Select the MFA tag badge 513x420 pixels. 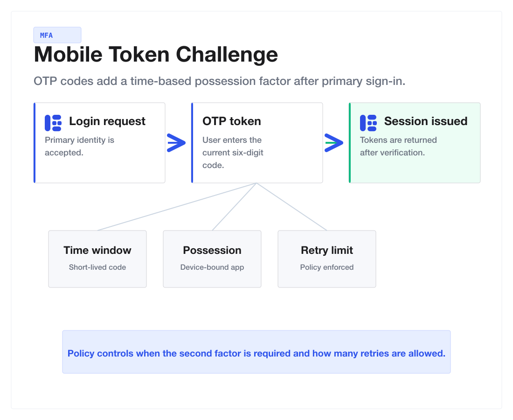click(57, 35)
